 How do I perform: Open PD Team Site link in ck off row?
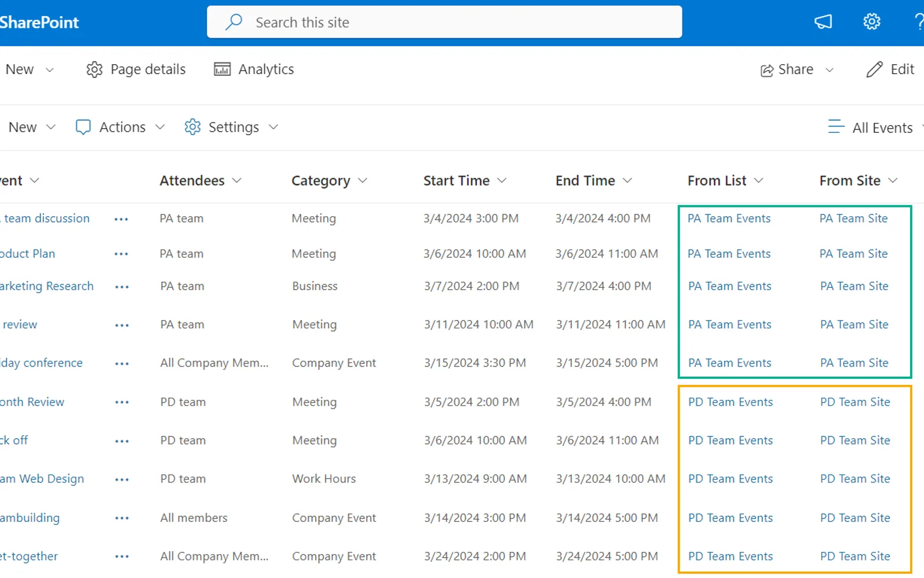coord(855,440)
